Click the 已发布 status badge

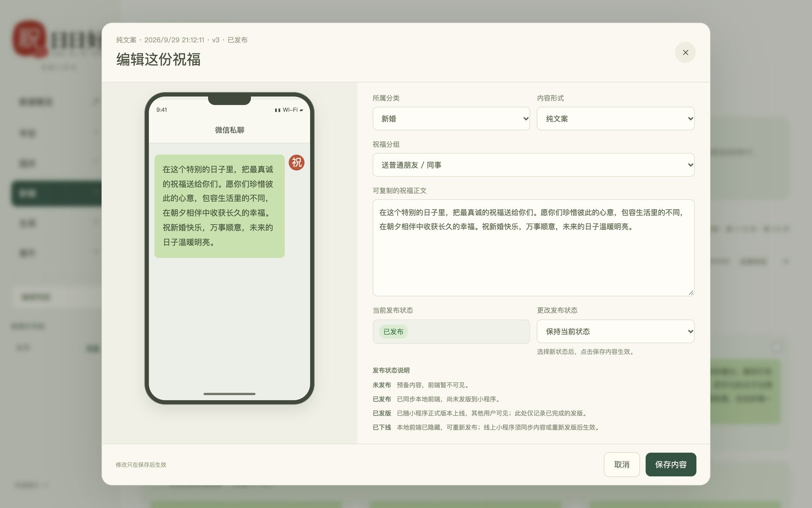tap(393, 332)
